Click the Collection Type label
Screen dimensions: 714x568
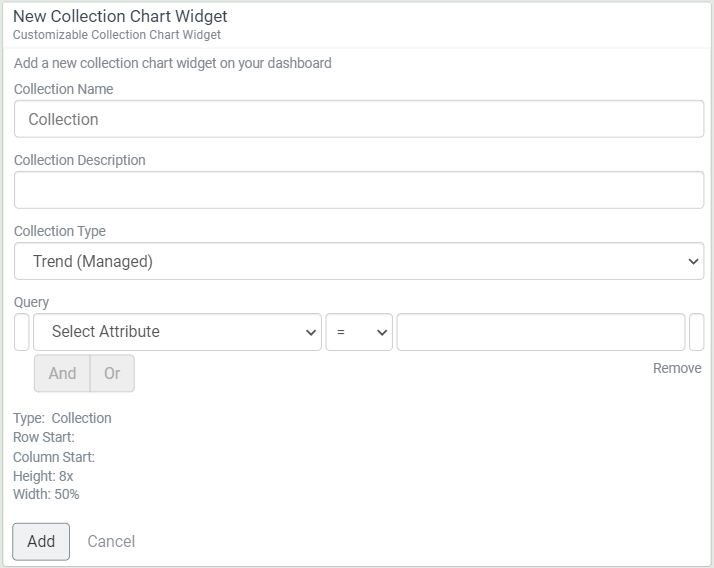pos(60,231)
